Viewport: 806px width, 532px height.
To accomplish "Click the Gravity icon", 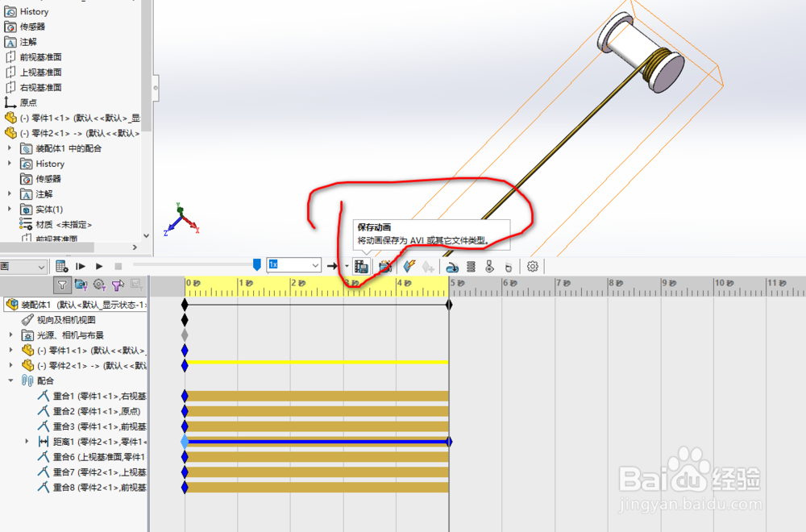I will coord(507,266).
